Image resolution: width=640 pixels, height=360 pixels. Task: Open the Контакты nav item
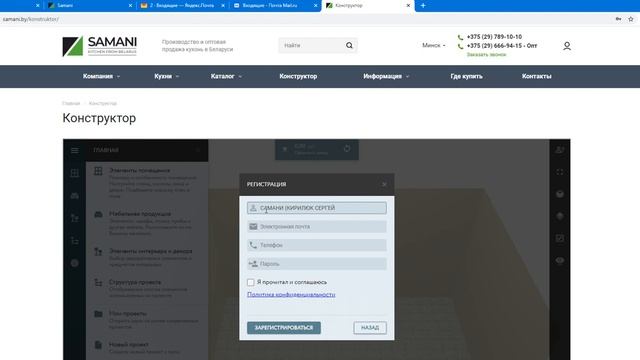[x=536, y=76]
